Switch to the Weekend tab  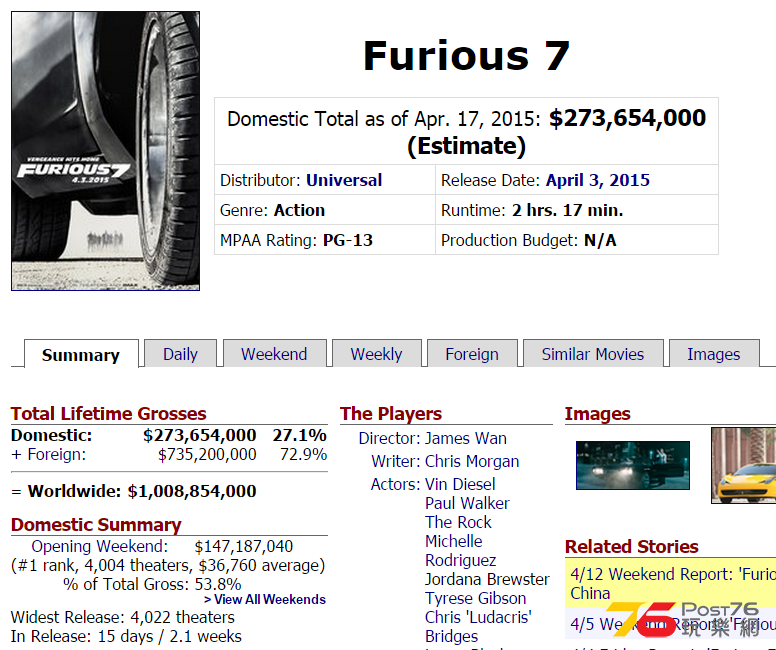pyautogui.click(x=274, y=354)
